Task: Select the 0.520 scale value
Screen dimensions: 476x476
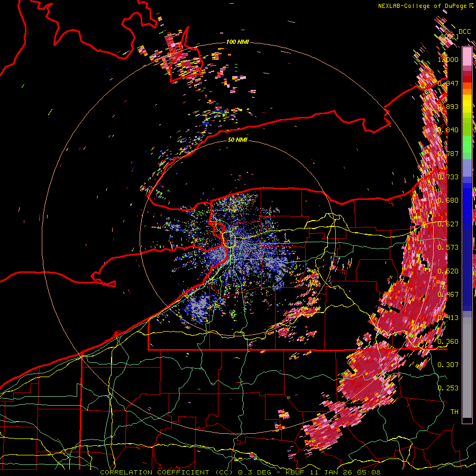Action: [x=448, y=271]
